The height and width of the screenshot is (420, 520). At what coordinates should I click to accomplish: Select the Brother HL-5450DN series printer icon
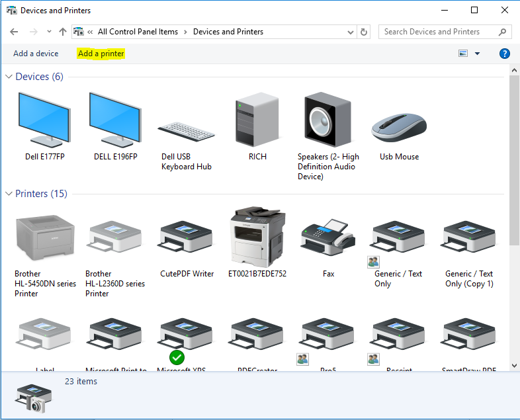(x=45, y=237)
